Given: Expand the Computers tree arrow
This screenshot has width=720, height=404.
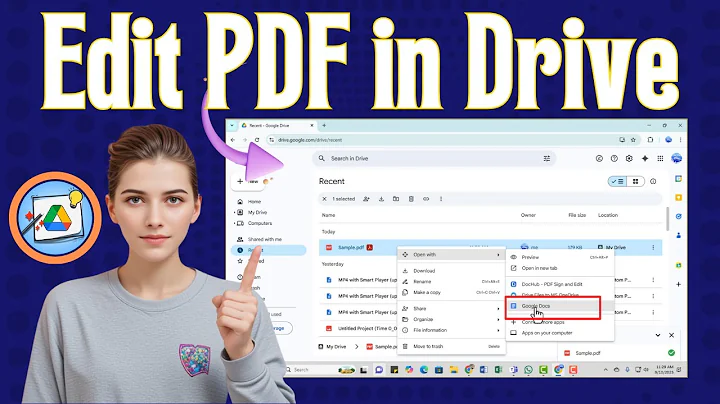Looking at the screenshot, I should click(x=235, y=224).
